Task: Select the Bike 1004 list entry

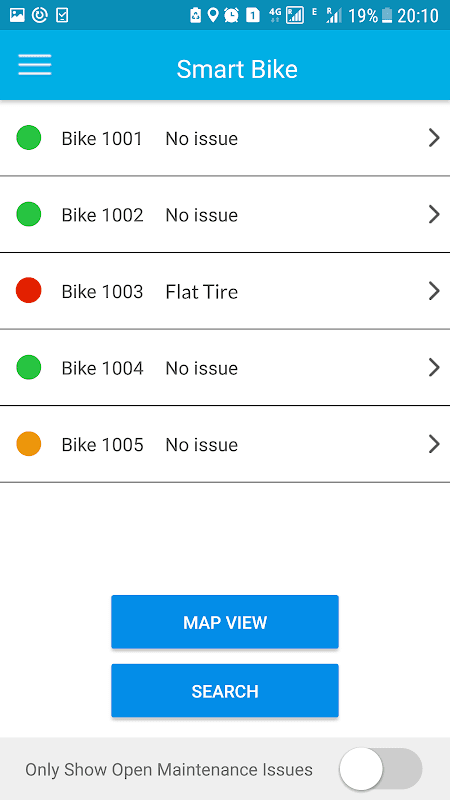Action: [x=225, y=367]
